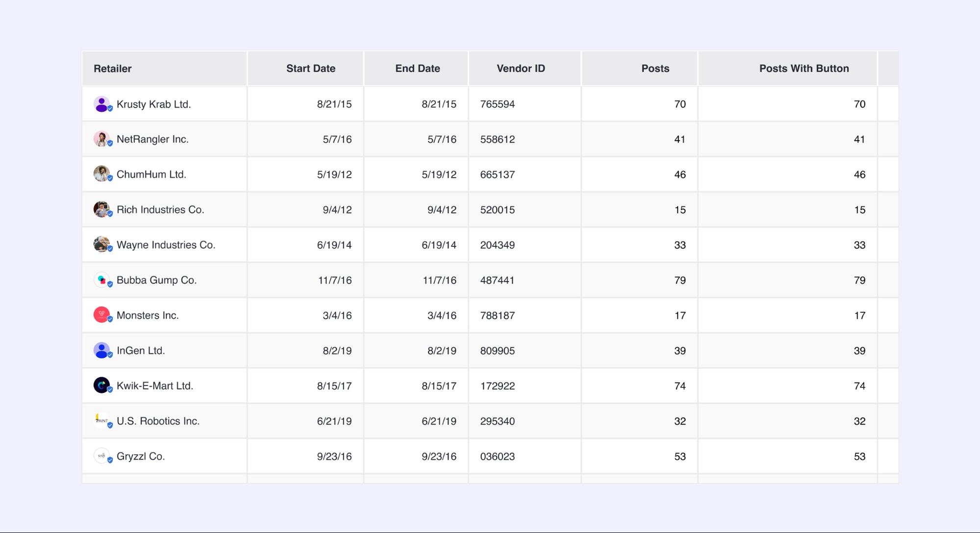Select the Bubba Gump Co. name
This screenshot has width=980, height=533.
pos(156,280)
